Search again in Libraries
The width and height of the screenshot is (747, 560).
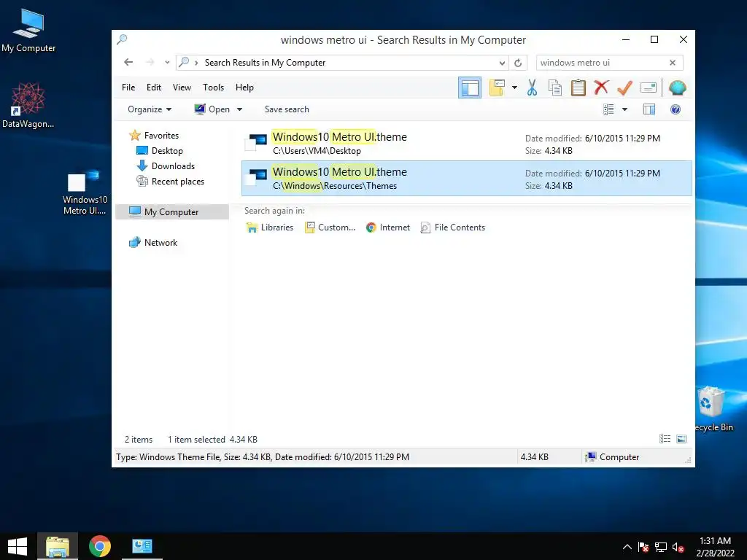coord(270,227)
